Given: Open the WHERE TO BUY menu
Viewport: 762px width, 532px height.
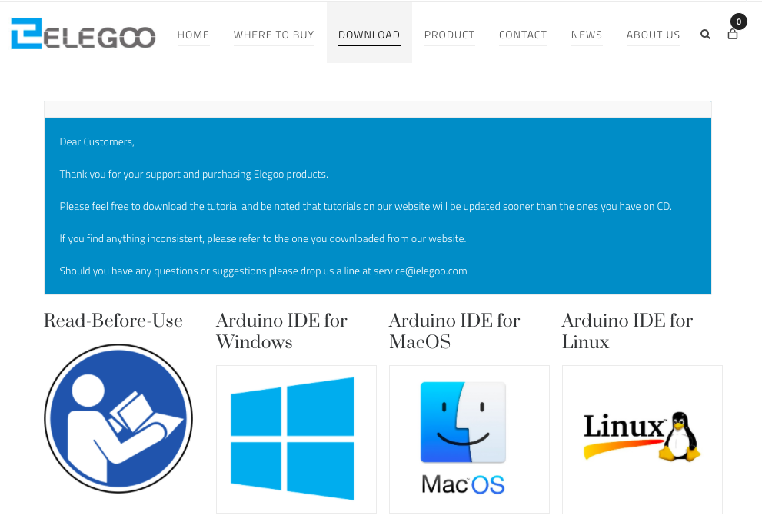Looking at the screenshot, I should (274, 35).
